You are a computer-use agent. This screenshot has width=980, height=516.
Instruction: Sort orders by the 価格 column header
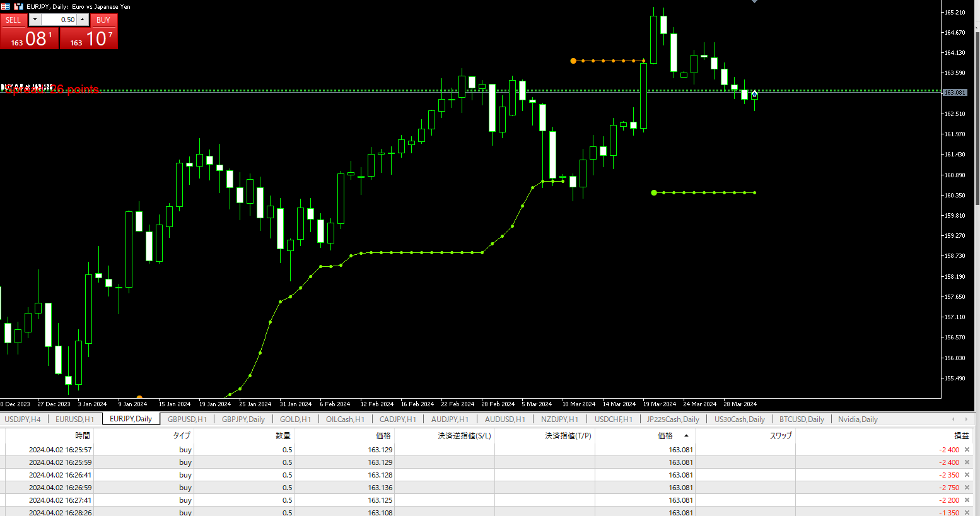point(665,435)
